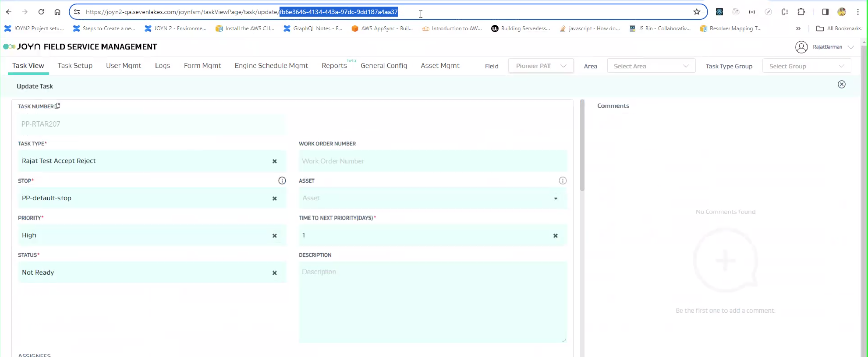Expand the Pioneer PAT field dropdown

click(x=541, y=66)
